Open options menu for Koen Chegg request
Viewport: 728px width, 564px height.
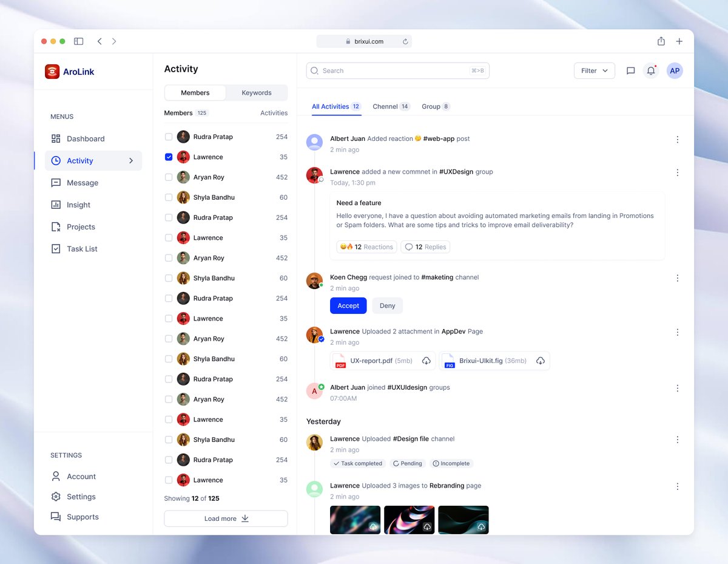(x=678, y=278)
